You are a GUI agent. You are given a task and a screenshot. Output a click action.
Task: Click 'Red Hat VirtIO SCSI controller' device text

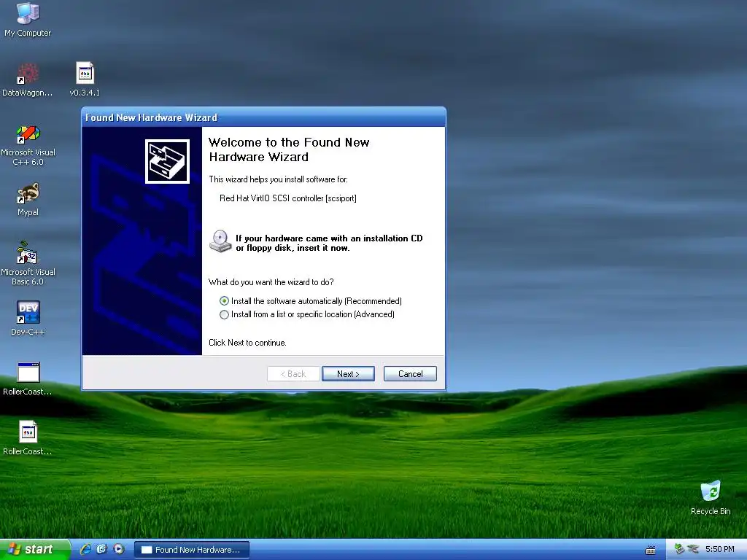287,198
